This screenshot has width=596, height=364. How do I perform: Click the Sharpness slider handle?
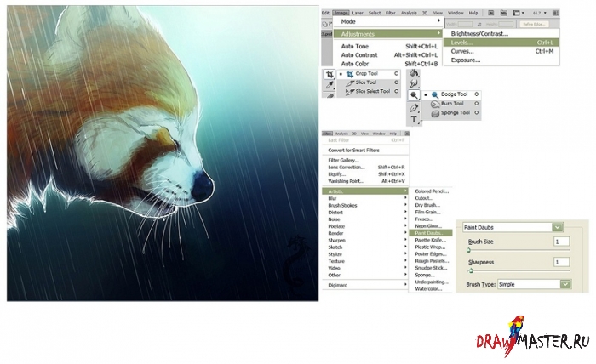[x=471, y=270]
